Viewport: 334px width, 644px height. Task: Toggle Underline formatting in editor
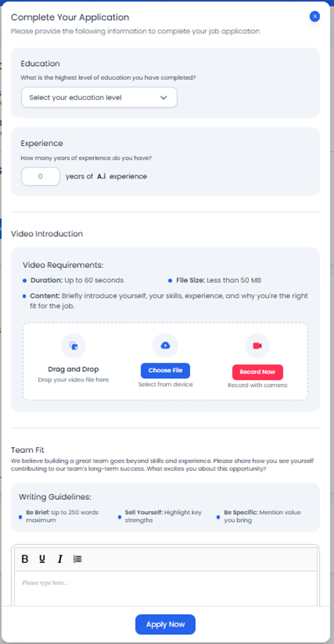tap(42, 559)
